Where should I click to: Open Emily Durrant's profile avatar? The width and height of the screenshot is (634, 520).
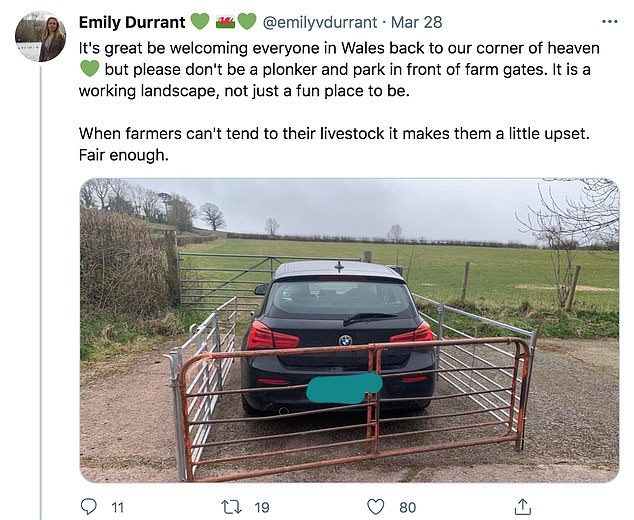coord(40,36)
